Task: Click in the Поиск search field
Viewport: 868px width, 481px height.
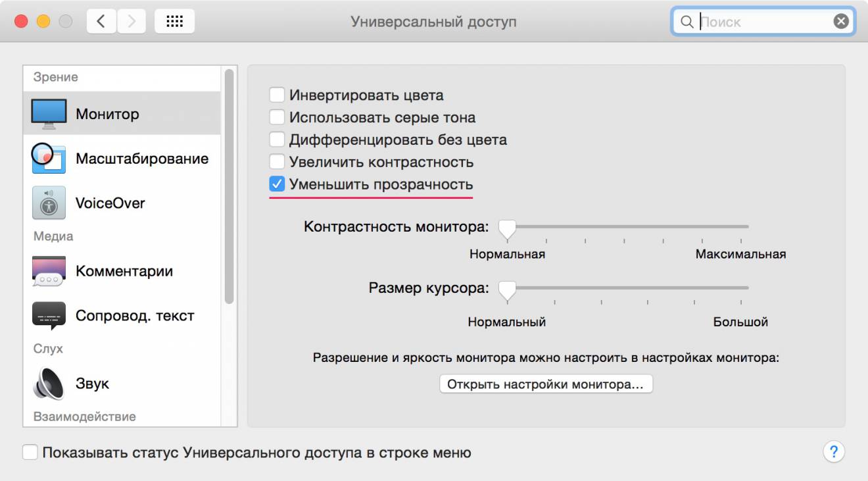Action: 763,22
